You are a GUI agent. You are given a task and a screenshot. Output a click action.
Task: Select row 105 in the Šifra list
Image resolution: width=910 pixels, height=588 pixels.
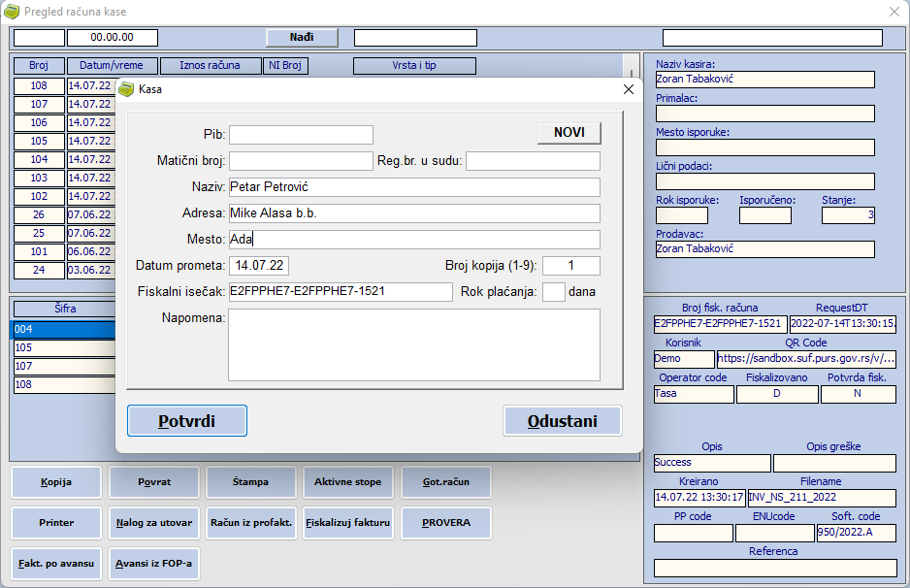(63, 348)
